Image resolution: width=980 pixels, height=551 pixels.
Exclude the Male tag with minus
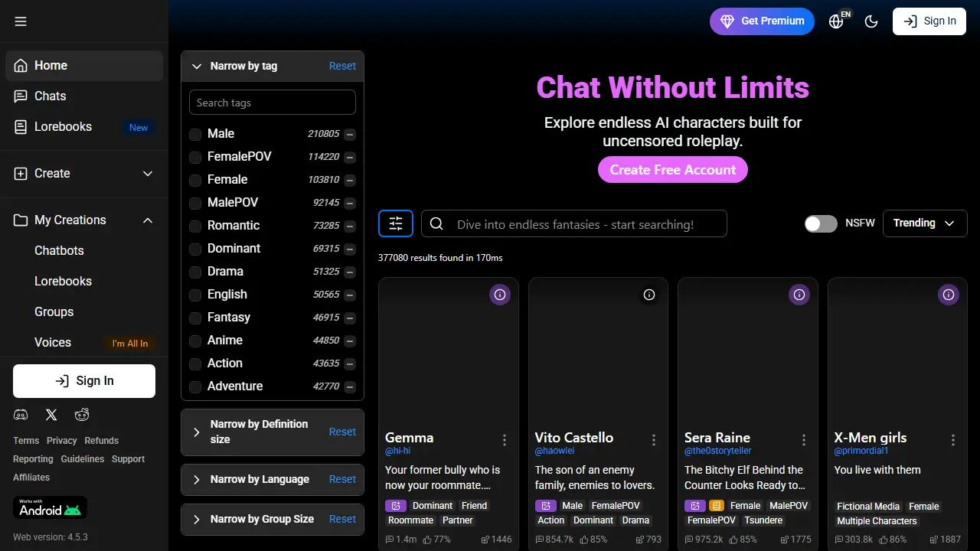[350, 135]
